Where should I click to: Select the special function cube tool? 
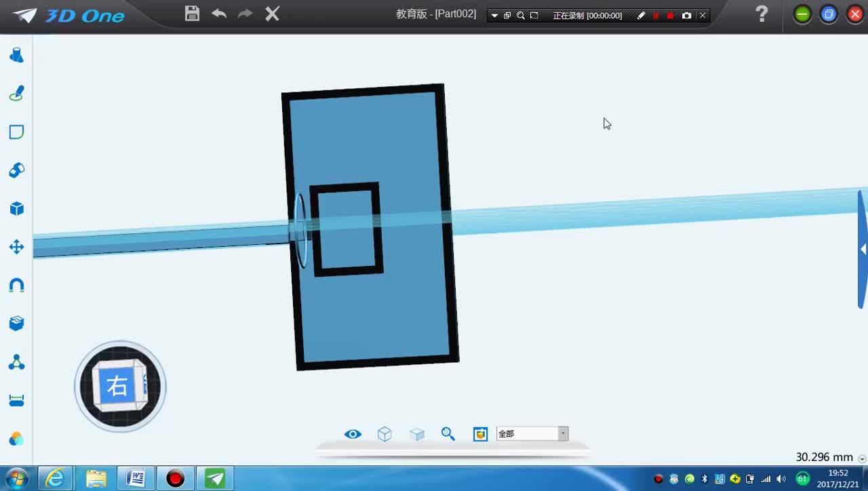point(16,208)
